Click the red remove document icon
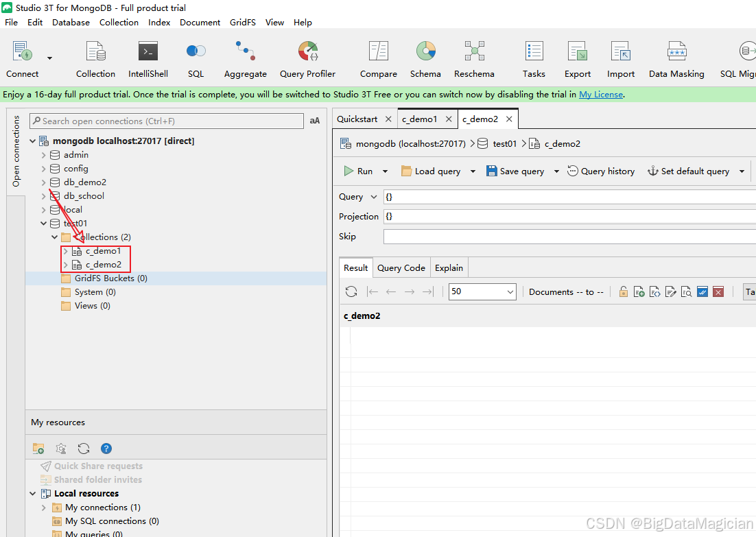Viewport: 756px width, 537px height. [x=718, y=291]
